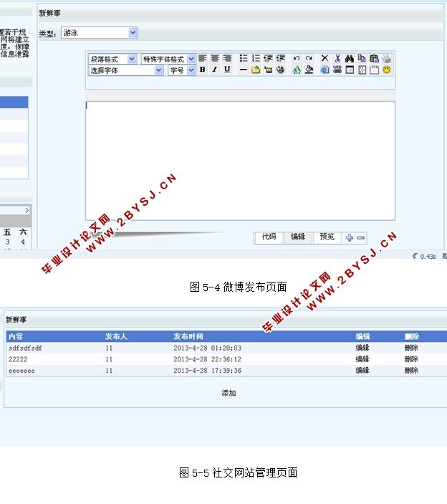The image size is (447, 504).
Task: Edit the eeeeeee entry
Action: point(362,370)
